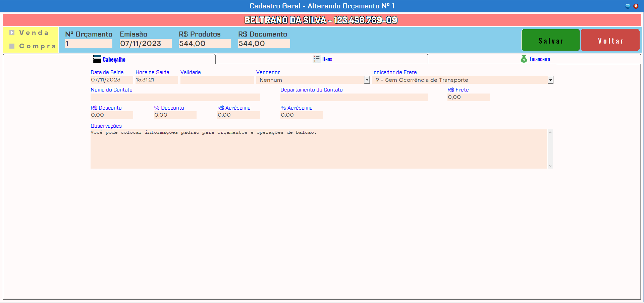Click the green Salvar button
Image resolution: width=644 pixels, height=303 pixels.
[x=550, y=40]
